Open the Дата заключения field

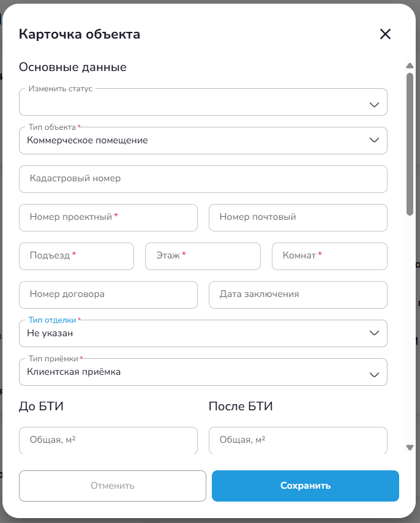[298, 295]
